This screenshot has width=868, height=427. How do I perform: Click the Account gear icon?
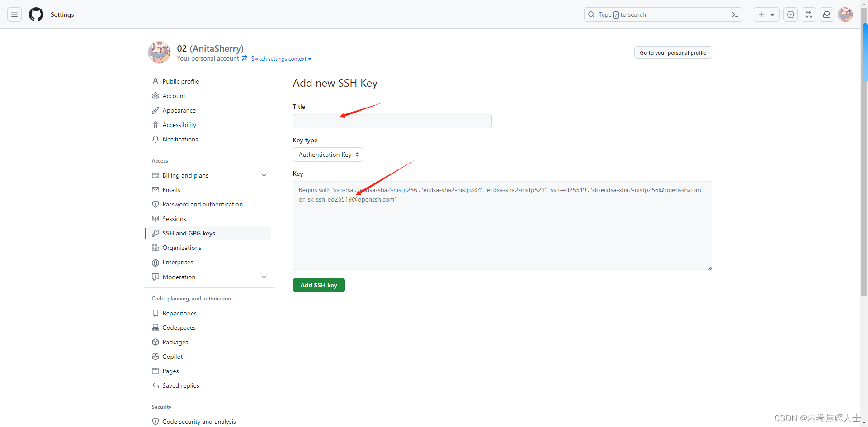click(156, 96)
